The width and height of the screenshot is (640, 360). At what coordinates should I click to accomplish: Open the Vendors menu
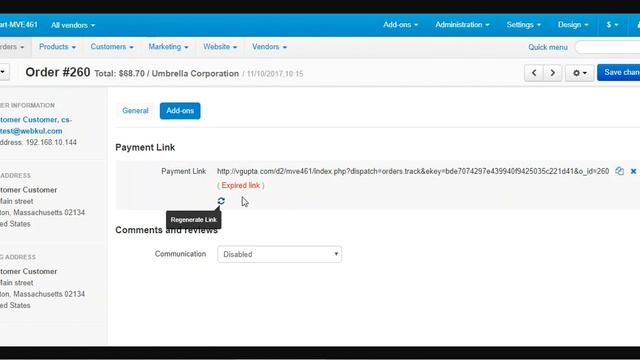point(269,47)
